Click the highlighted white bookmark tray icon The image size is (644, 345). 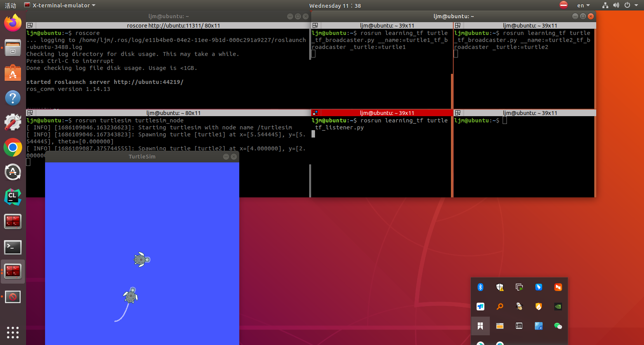(x=480, y=326)
